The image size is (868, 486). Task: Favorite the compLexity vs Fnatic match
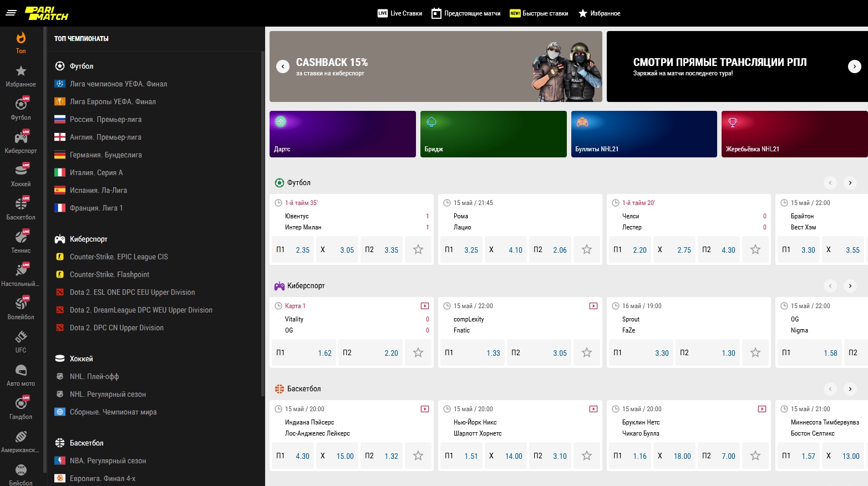(x=587, y=353)
